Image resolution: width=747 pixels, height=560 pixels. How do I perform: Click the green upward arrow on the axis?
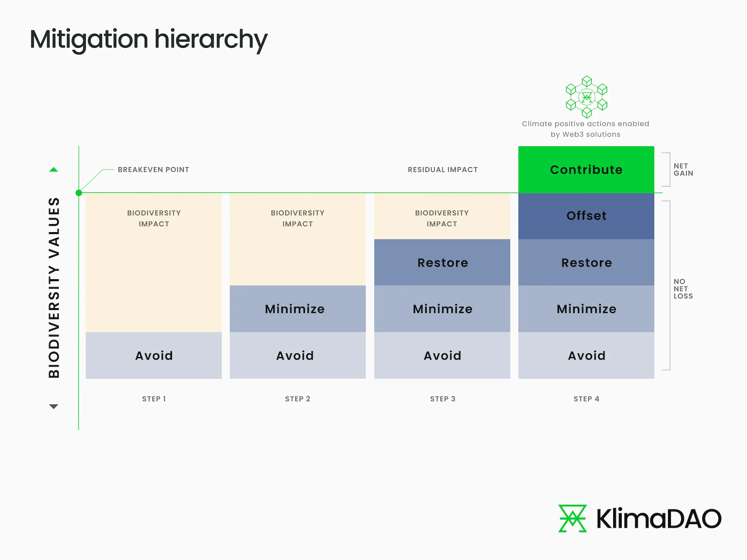(54, 170)
